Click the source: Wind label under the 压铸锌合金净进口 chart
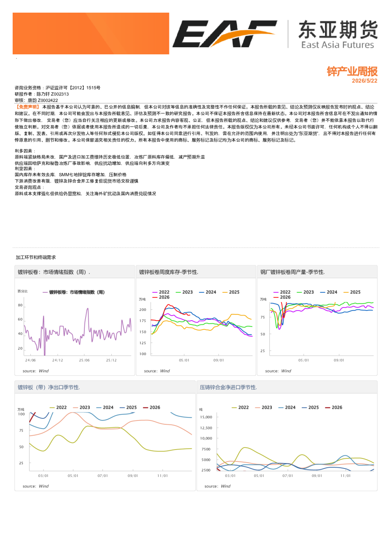 click(217, 486)
